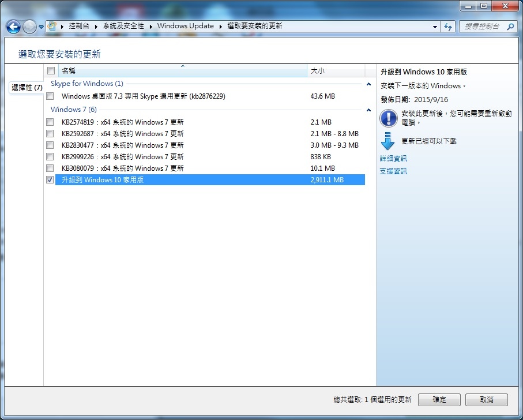The height and width of the screenshot is (420, 523).
Task: Minimize the Windows Update window
Action: (468, 6)
